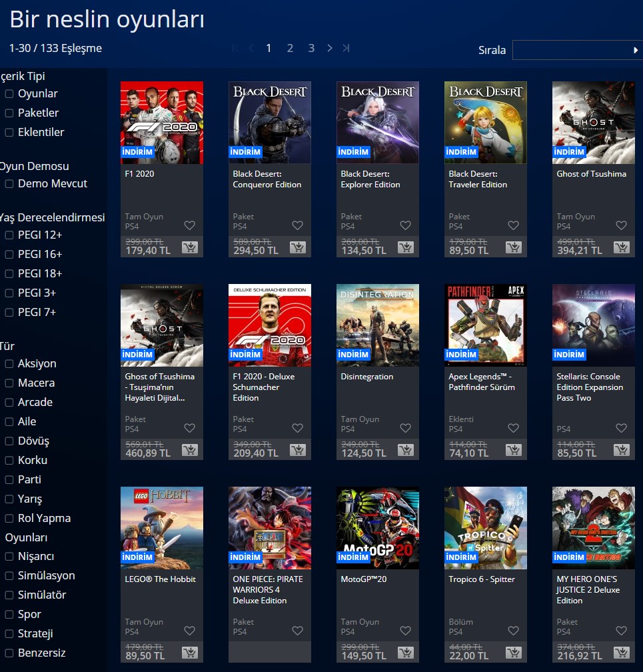
Task: Add Ghost of Tsushima Digital Deluxe to cart
Action: [190, 450]
